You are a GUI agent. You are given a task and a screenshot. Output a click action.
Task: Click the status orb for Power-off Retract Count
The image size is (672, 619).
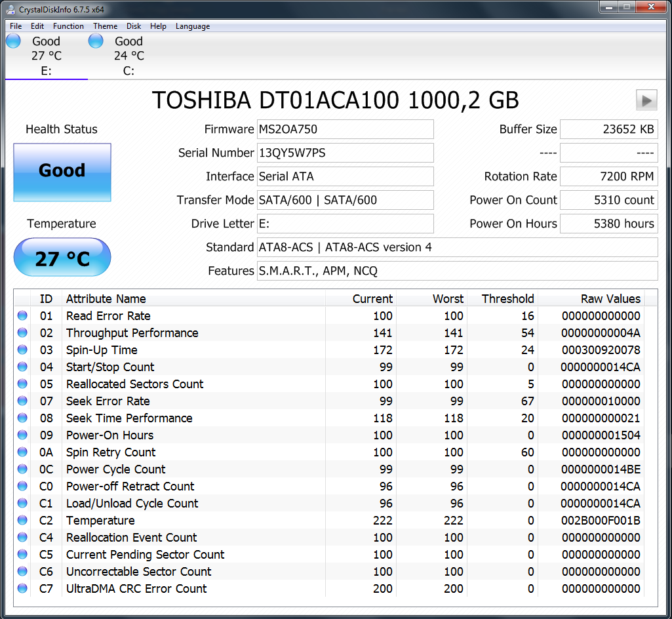coord(22,486)
